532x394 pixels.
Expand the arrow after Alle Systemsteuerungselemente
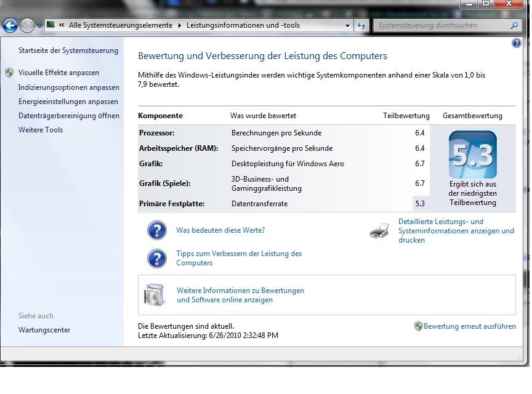coord(179,25)
